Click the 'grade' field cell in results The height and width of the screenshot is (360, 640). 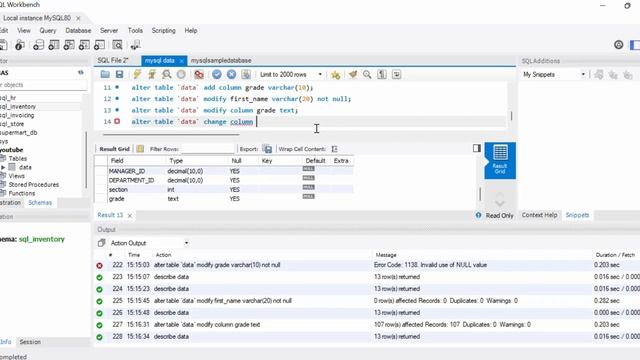coord(116,199)
